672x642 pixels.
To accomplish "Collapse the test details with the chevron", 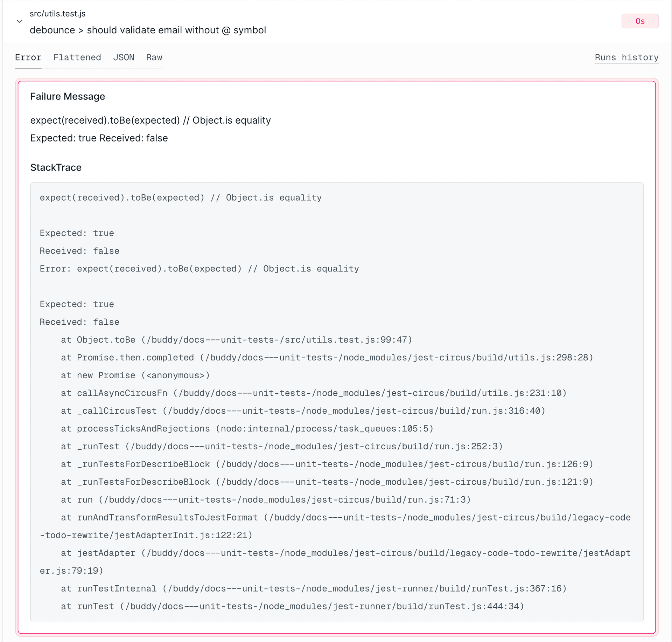I will click(x=20, y=21).
